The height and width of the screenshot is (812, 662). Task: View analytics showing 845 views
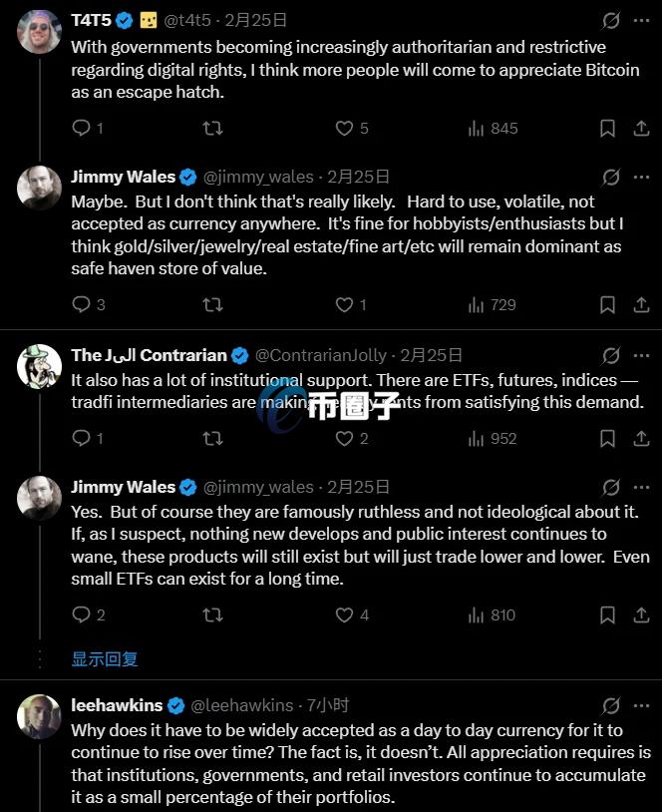click(x=493, y=128)
